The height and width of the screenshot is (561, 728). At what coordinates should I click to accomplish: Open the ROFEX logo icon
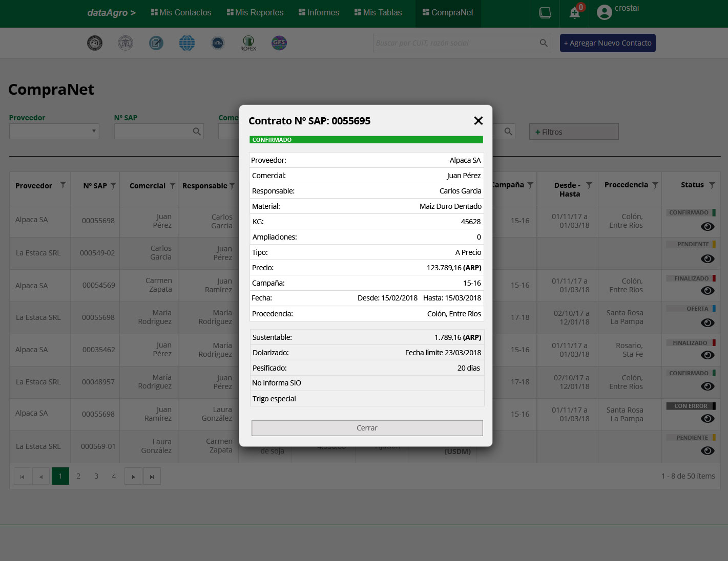[x=248, y=43]
